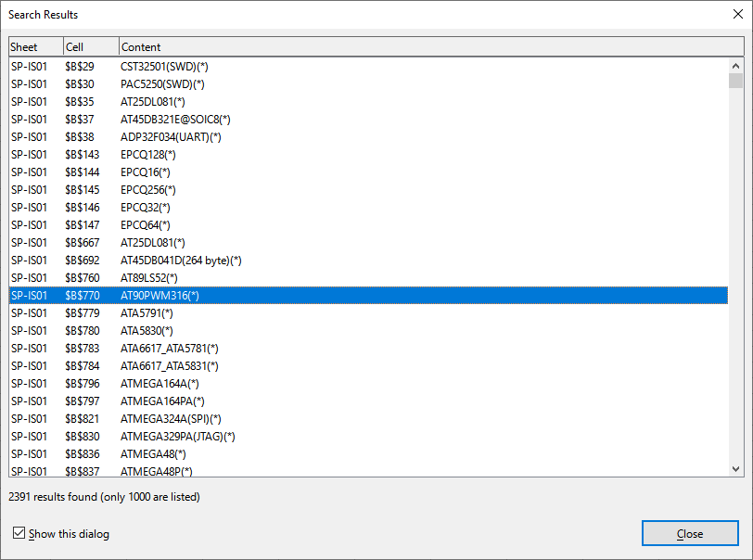Select the ATA6617_ATA5781(*) result

coord(368,349)
